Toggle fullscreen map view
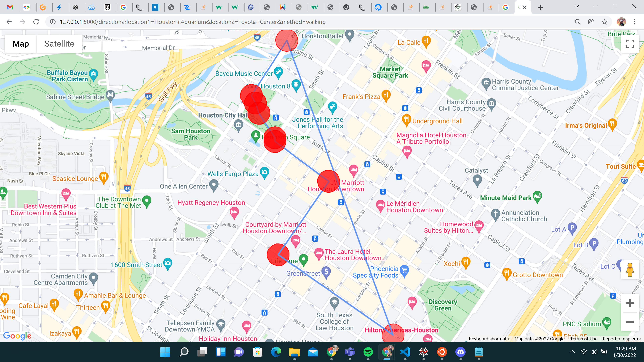The height and width of the screenshot is (362, 644). (630, 44)
